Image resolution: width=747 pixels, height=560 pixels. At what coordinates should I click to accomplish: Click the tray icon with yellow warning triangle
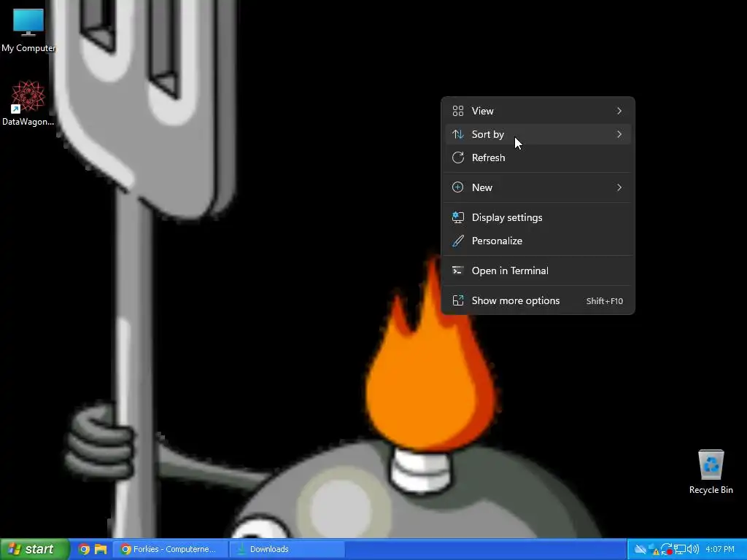point(654,550)
